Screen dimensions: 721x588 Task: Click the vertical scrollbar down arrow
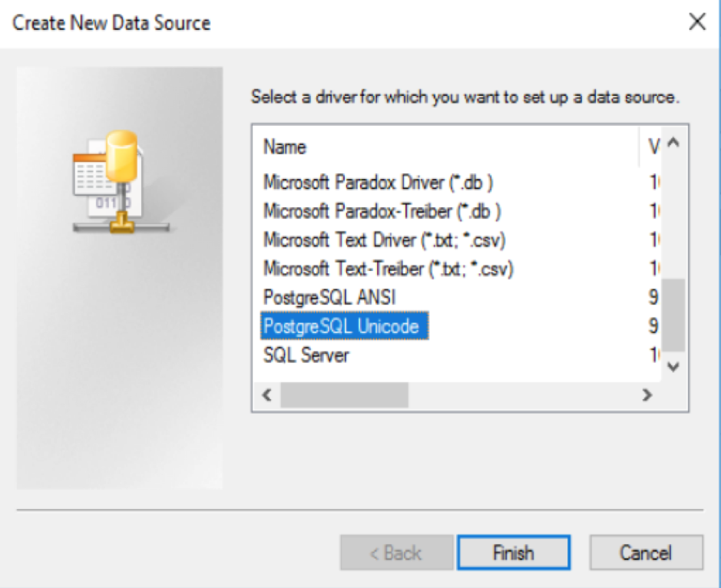(x=673, y=367)
